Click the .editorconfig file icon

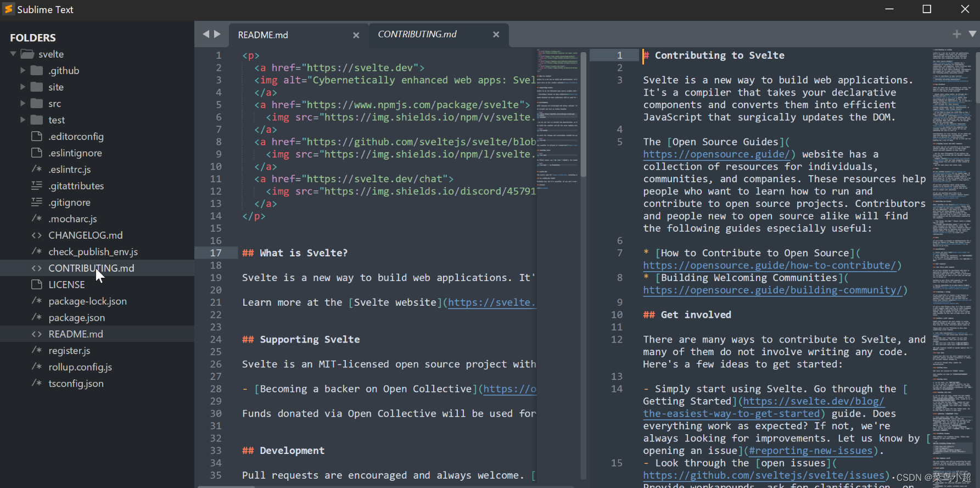37,136
